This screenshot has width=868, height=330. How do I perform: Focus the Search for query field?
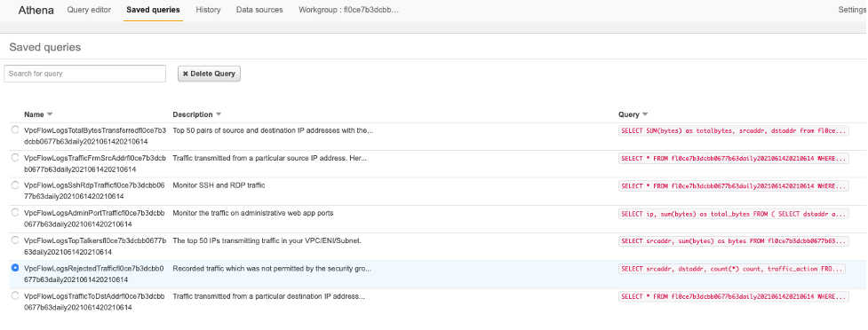[x=84, y=74]
